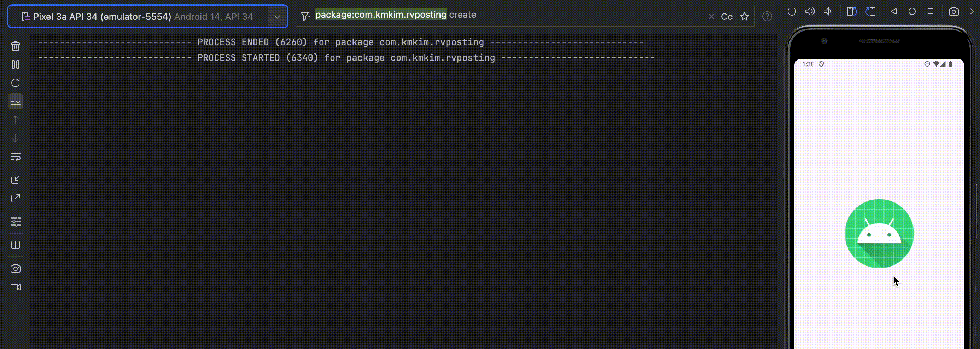Open the filter history funnel icon

[x=305, y=16]
